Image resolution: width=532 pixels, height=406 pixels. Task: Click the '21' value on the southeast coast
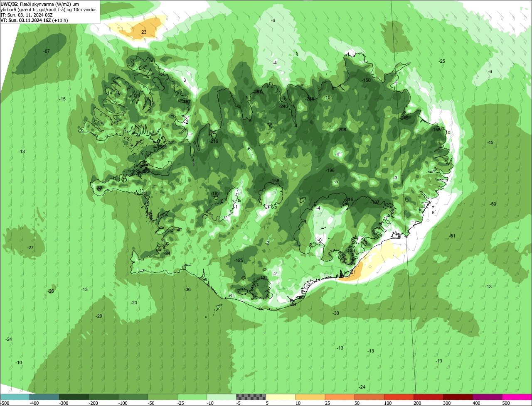353,272
